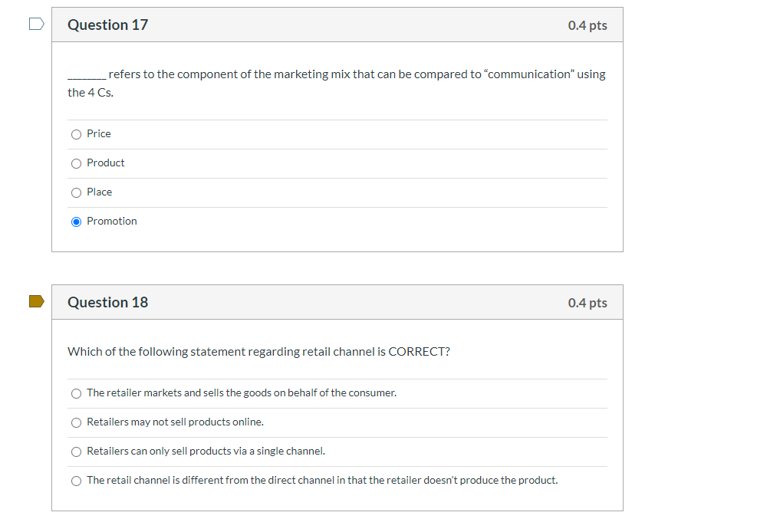This screenshot has height=532, width=780.
Task: Pick the retail channel differs from direct channel option
Action: [76, 481]
